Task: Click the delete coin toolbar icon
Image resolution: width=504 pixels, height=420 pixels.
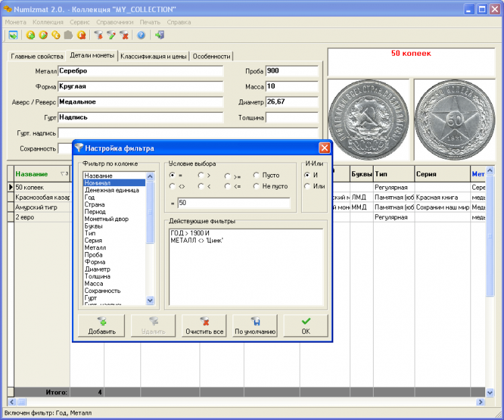Action: click(81, 35)
